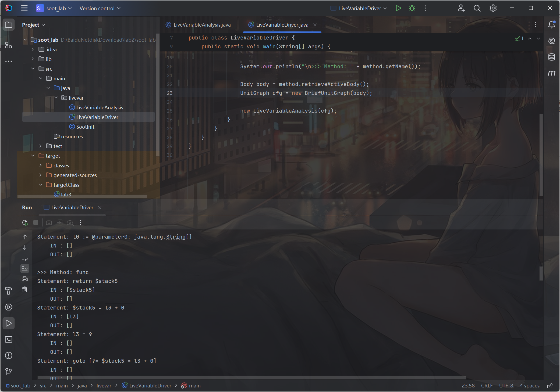Toggle file read-only lock in status bar
This screenshot has height=392, width=560.
point(550,386)
